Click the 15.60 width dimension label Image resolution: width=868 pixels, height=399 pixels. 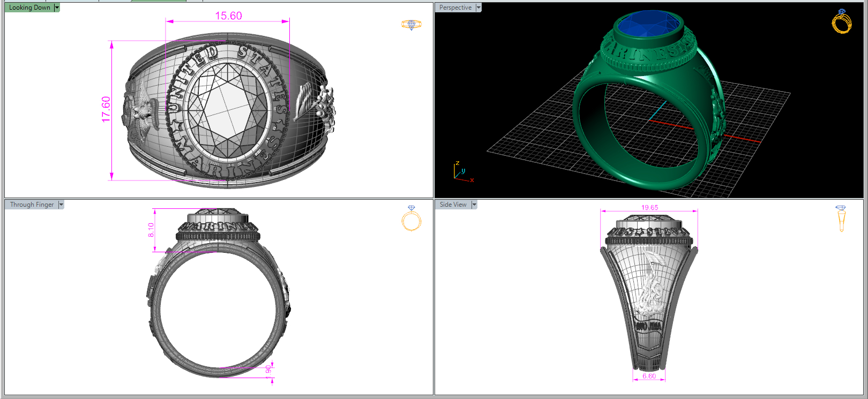[x=229, y=16]
